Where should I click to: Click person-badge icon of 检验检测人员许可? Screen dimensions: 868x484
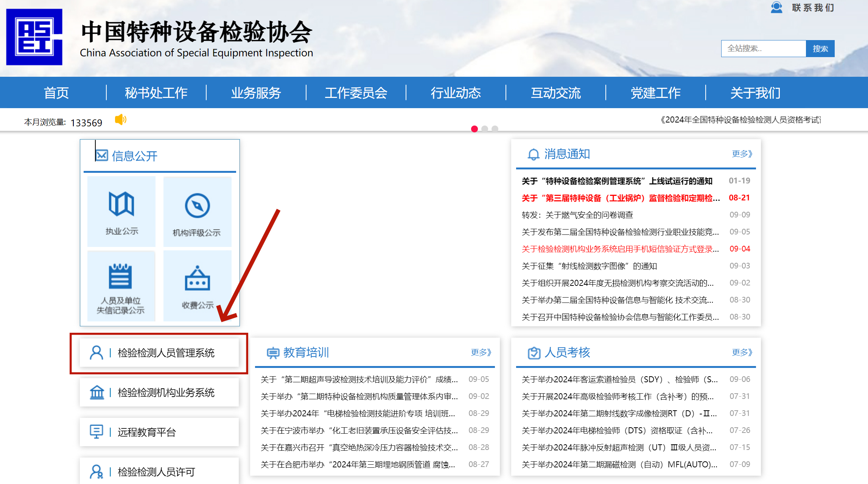(x=96, y=472)
